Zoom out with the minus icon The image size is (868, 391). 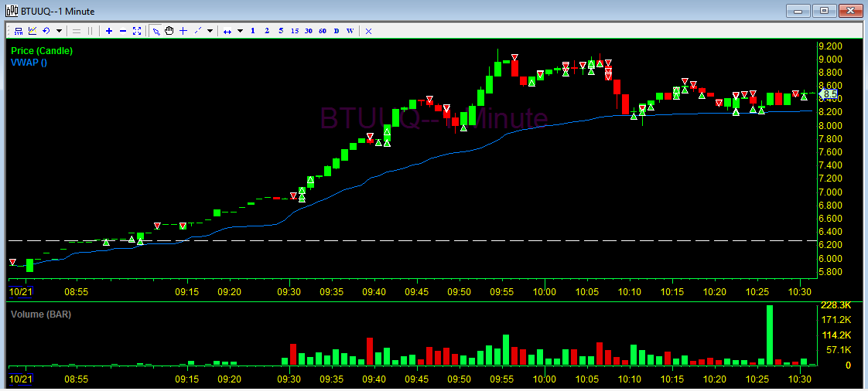point(123,31)
